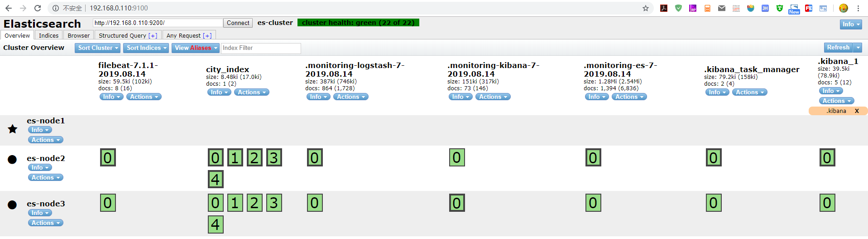Screen dimensions: 868x239
Task: Switch to the Overview tab
Action: point(17,35)
